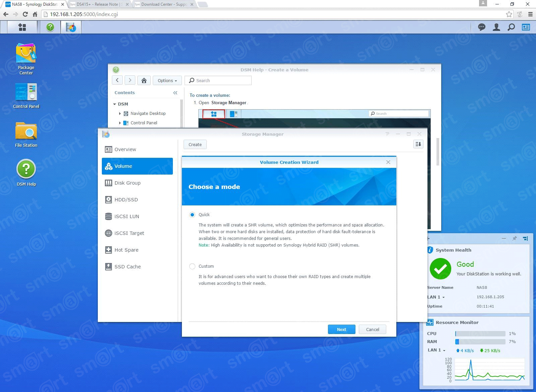Viewport: 536px width, 392px height.
Task: Reload the browser page
Action: pyautogui.click(x=25, y=14)
